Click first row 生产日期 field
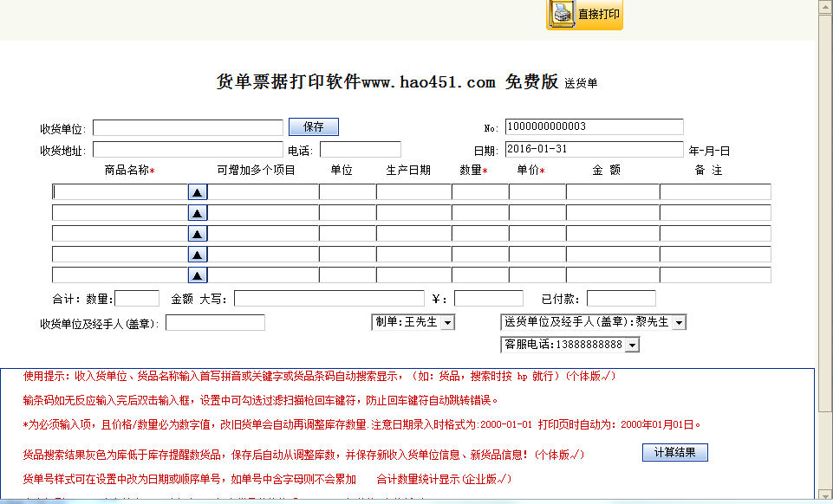 click(413, 192)
